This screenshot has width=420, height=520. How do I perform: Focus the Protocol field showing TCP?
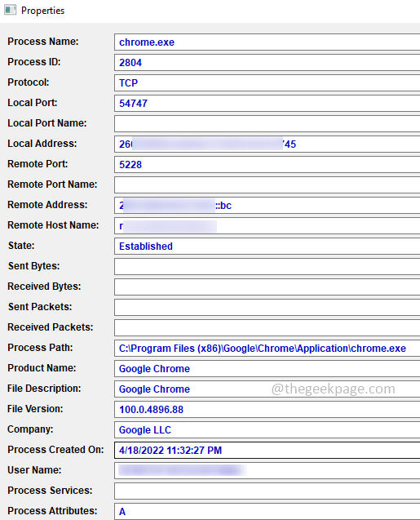(267, 83)
